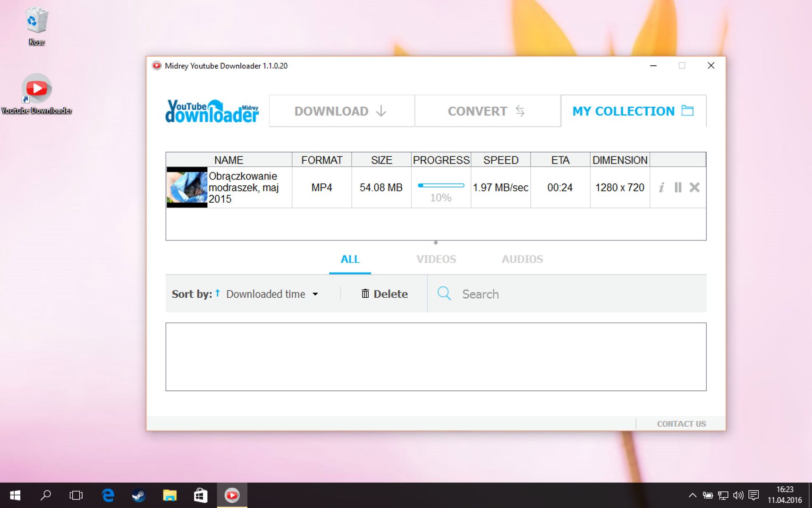Select the 'Obrączkowanie modraszek, maj 2015' title text
The width and height of the screenshot is (812, 508).
click(x=244, y=188)
